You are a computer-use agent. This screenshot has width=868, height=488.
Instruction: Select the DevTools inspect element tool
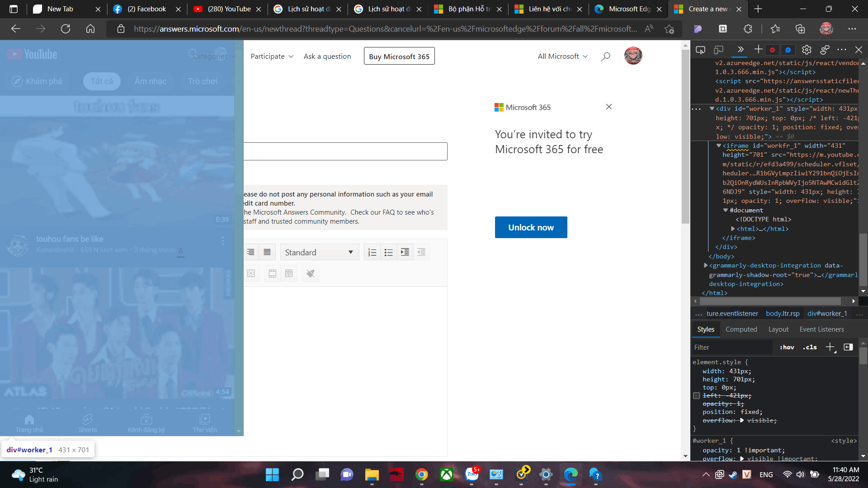click(x=700, y=50)
